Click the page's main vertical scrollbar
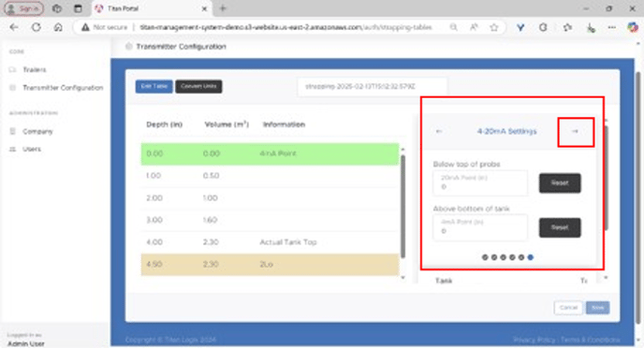This screenshot has height=348, width=644. [x=637, y=197]
